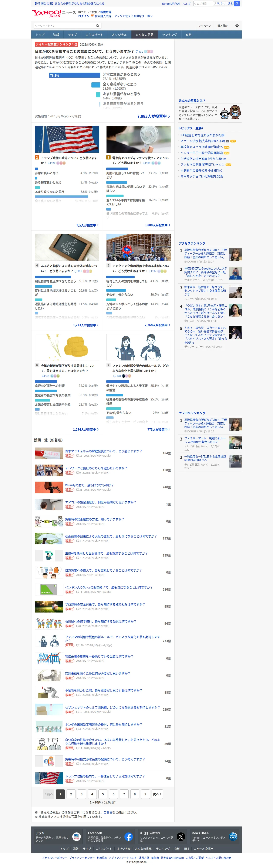Open settings with the gear icon
This screenshot has height=868, width=273.
[x=237, y=26]
